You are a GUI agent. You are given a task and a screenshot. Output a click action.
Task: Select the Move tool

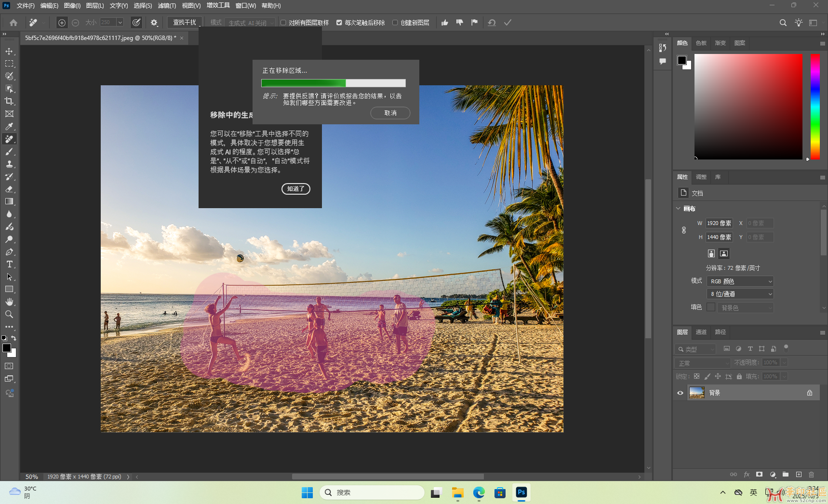point(10,51)
